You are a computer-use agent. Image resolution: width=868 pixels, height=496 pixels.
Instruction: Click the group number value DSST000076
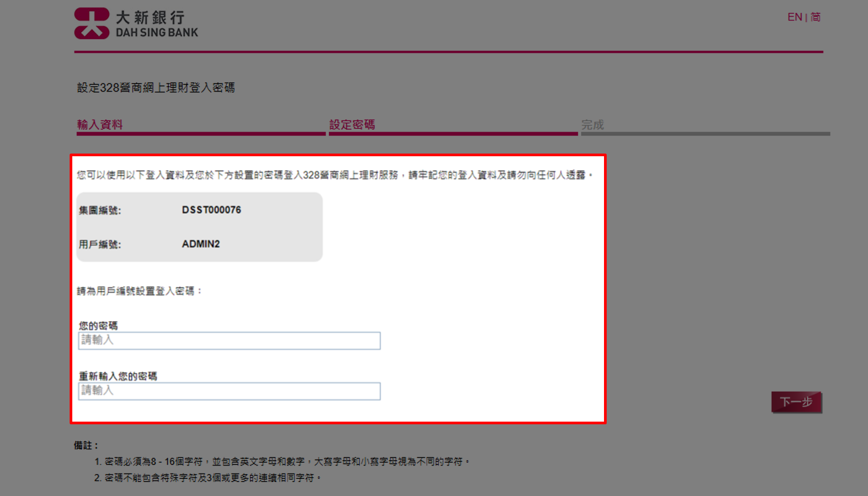point(212,210)
